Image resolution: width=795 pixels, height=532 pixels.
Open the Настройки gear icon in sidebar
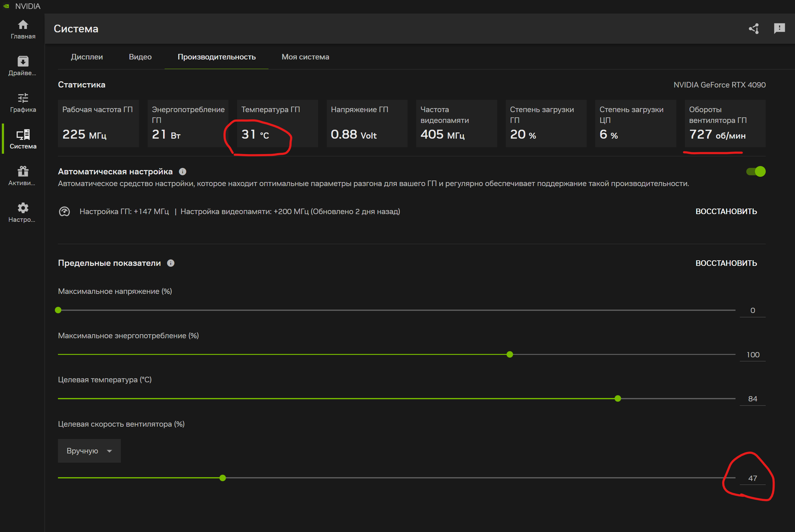click(23, 208)
